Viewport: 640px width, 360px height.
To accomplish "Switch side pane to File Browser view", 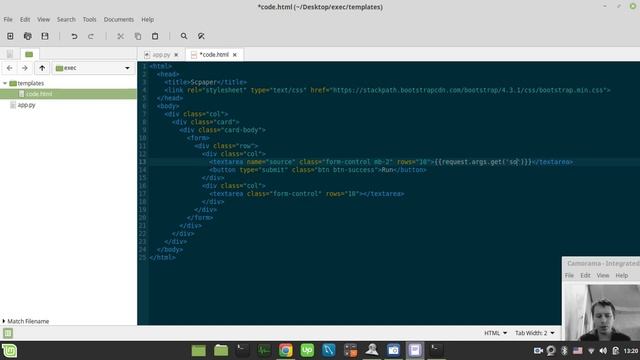I will tap(29, 54).
